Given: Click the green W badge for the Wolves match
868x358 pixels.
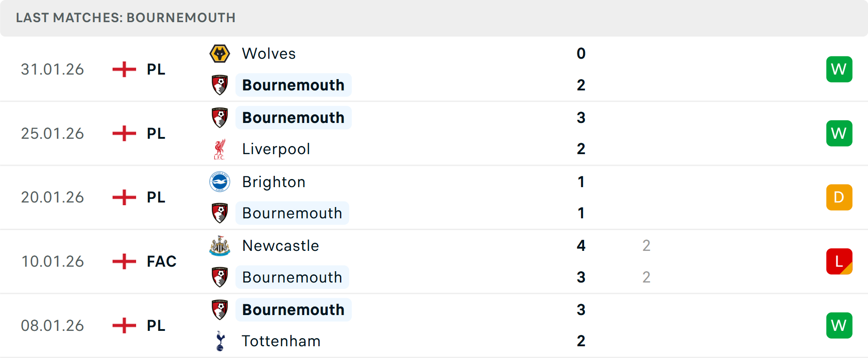Looking at the screenshot, I should point(839,69).
